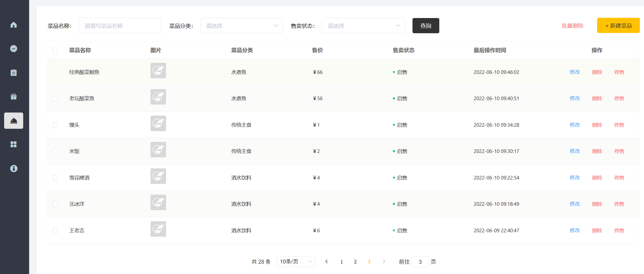Select the checkbox for the 王老吉 row
The image size is (644, 274).
click(55, 230)
